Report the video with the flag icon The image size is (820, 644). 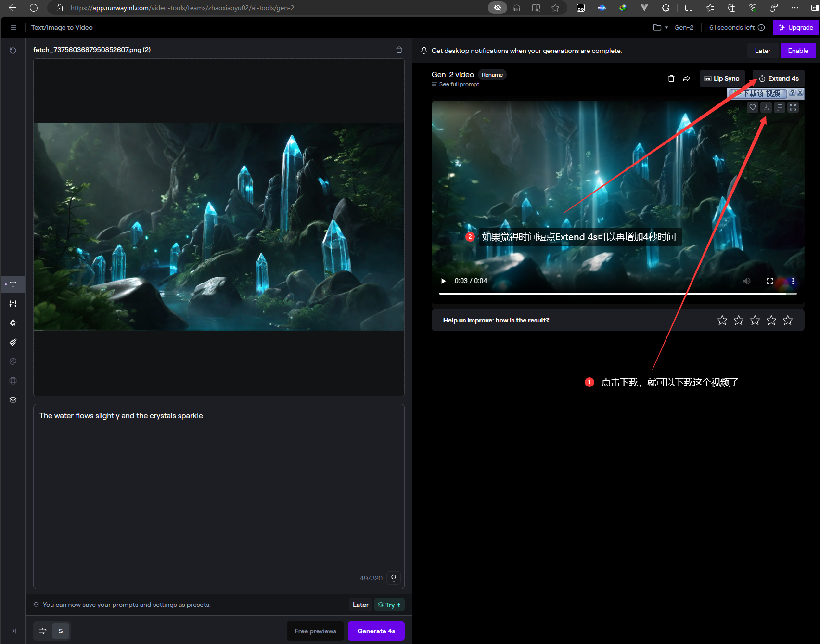click(780, 107)
